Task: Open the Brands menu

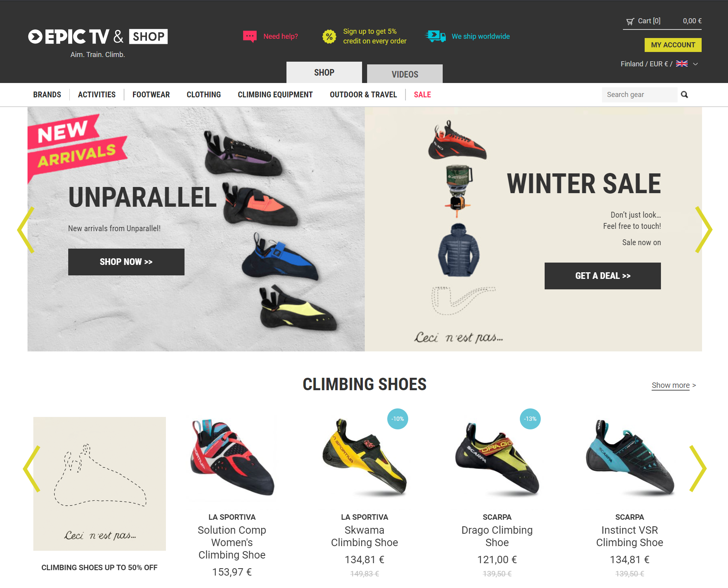Action: (47, 95)
